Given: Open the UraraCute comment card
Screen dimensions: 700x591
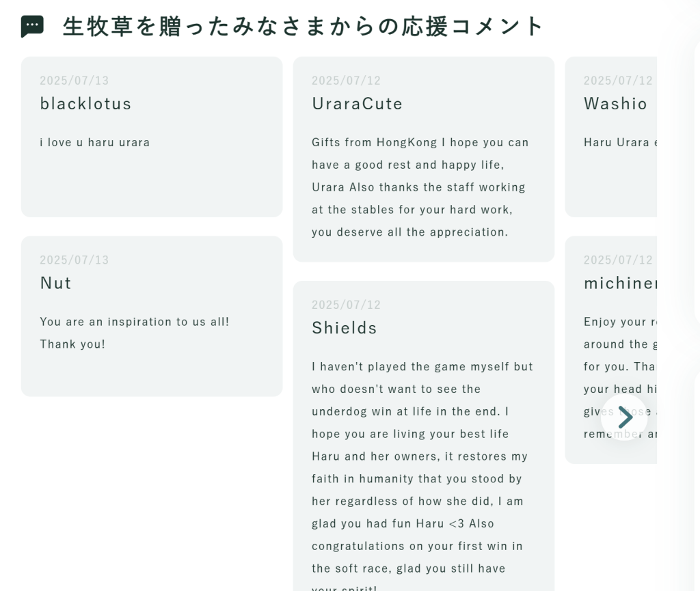Looking at the screenshot, I should [x=423, y=157].
